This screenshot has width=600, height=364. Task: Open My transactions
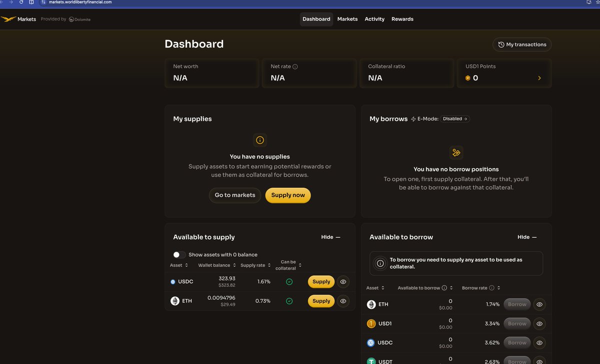521,44
